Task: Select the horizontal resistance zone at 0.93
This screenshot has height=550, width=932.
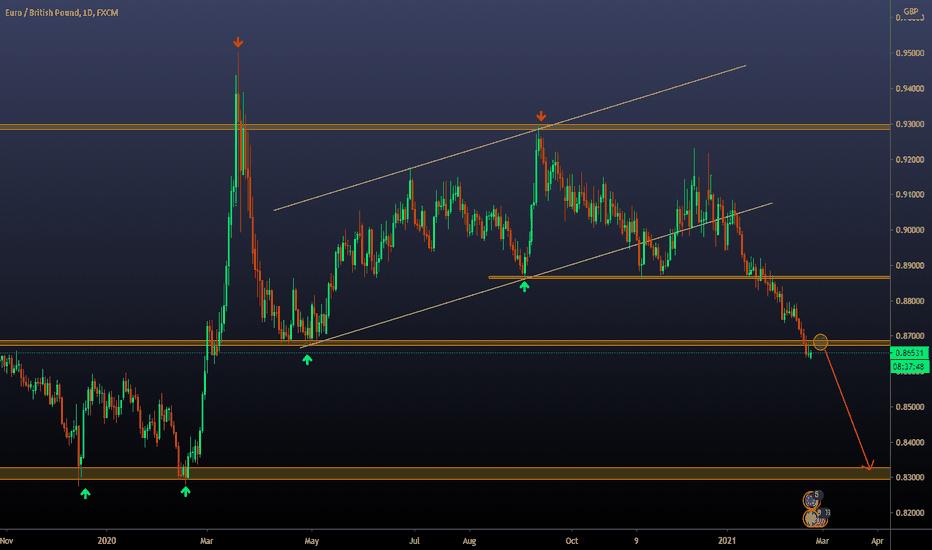Action: coord(445,127)
